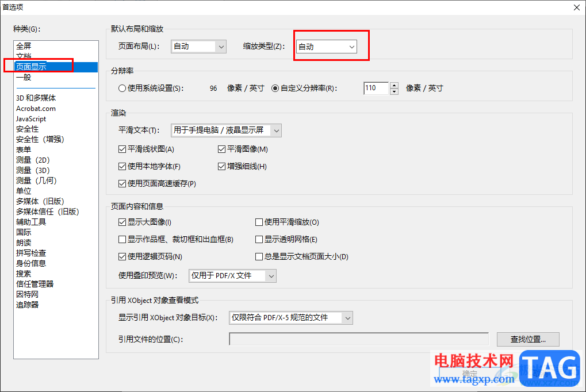This screenshot has width=586, height=392.
Task: Toggle 使用本地字体 checkbox
Action: (x=122, y=167)
